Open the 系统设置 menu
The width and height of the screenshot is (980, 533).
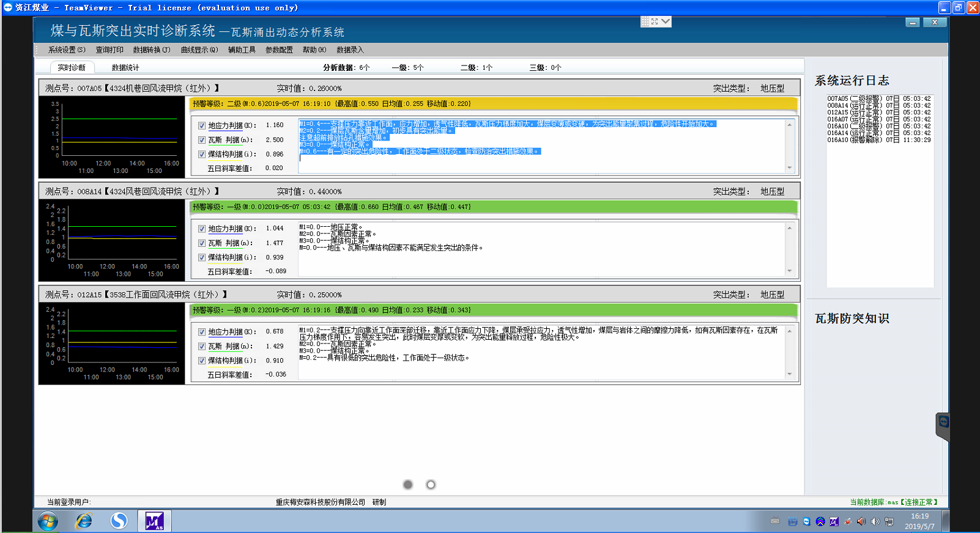tap(67, 50)
